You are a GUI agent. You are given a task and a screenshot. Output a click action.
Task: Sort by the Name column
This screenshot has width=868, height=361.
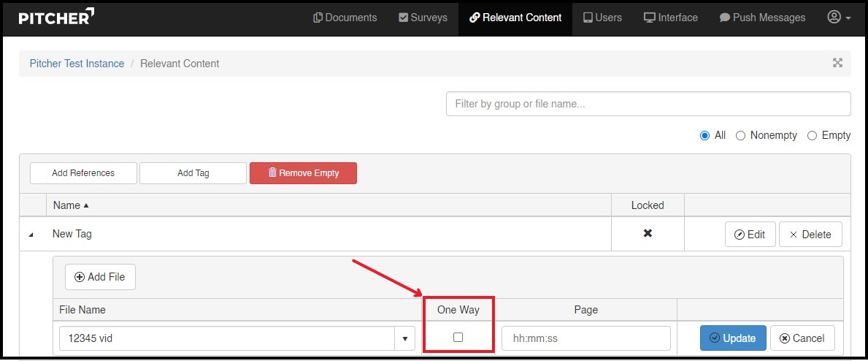[x=70, y=205]
